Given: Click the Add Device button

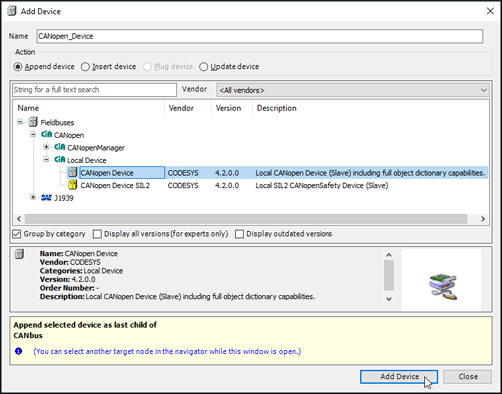Looking at the screenshot, I should point(399,377).
